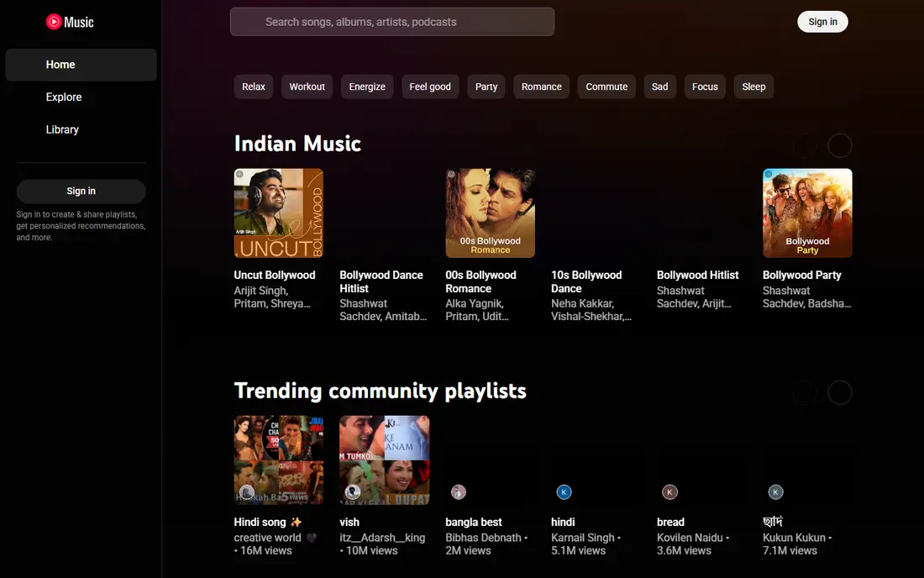The height and width of the screenshot is (578, 924).
Task: Click the next arrow for Trending community playlists
Action: 840,392
